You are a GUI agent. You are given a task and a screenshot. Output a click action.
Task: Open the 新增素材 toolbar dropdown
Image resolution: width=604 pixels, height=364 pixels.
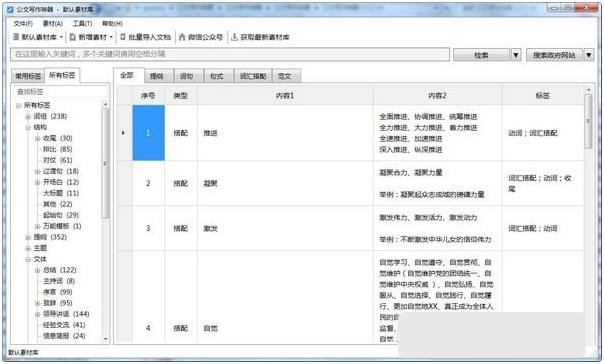pyautogui.click(x=91, y=37)
